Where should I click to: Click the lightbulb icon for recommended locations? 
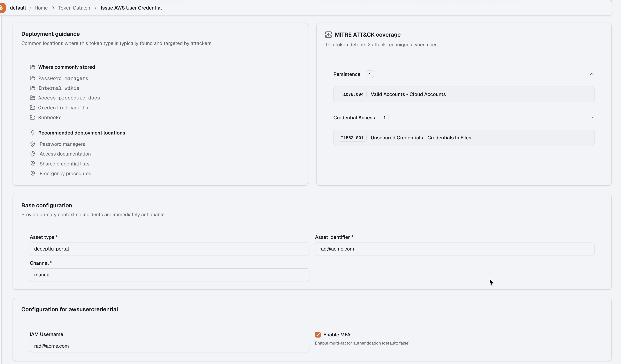click(33, 133)
